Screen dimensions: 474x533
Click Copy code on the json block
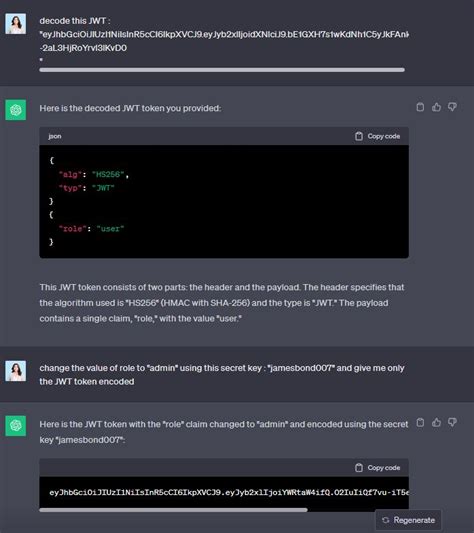[x=377, y=136]
